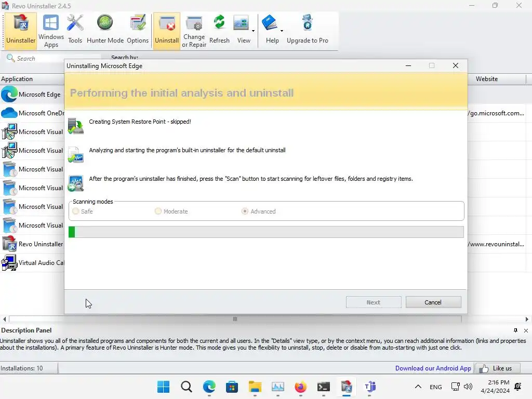Open the ENG language indicator
532x399 pixels.
(x=436, y=387)
